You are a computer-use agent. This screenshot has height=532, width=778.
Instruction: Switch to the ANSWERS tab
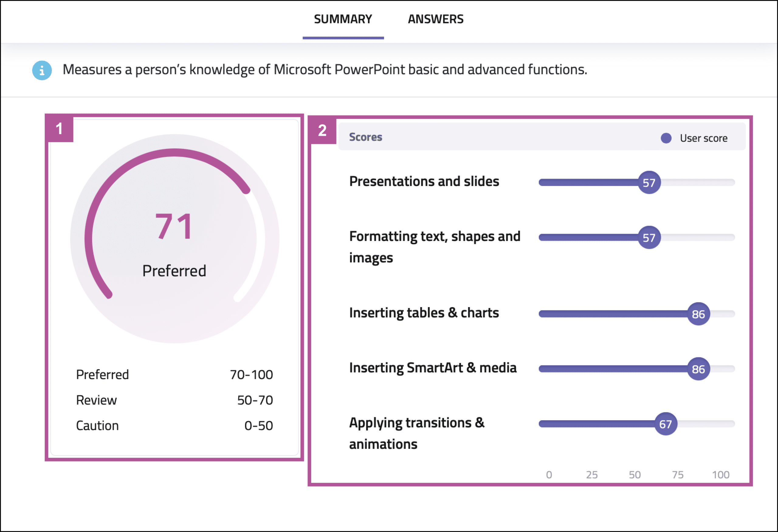[x=435, y=19]
